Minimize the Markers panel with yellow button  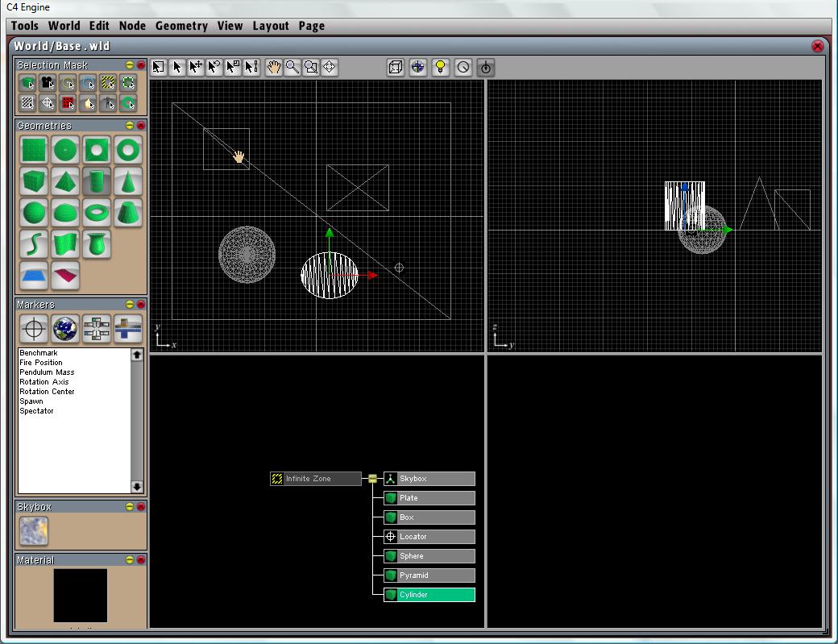[x=129, y=305]
